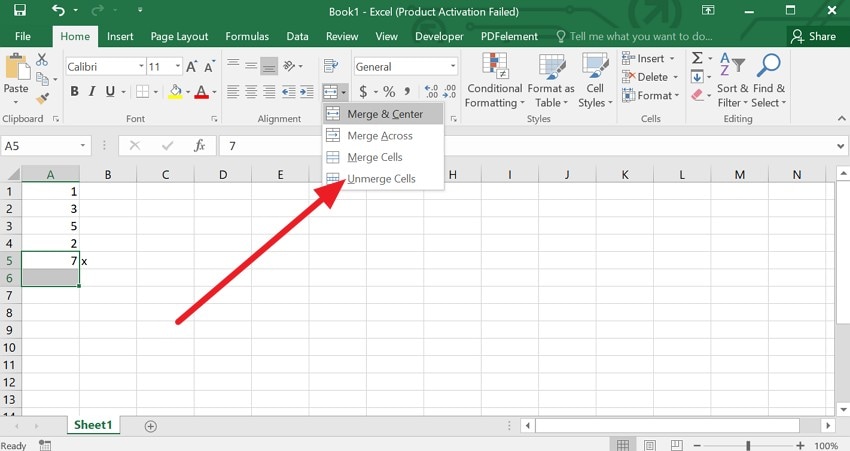Click the Cut scissors icon
Image resolution: width=850 pixels, height=451 pixels.
pyautogui.click(x=42, y=59)
